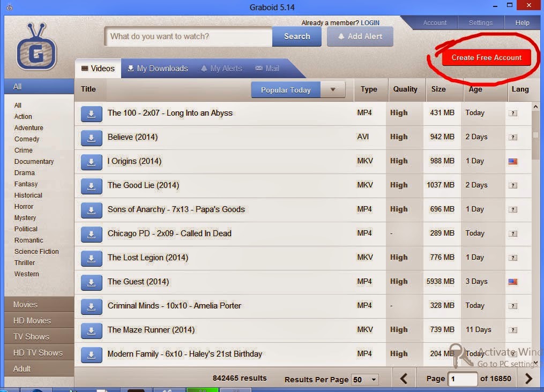
Task: Open the Help menu
Action: click(x=522, y=23)
